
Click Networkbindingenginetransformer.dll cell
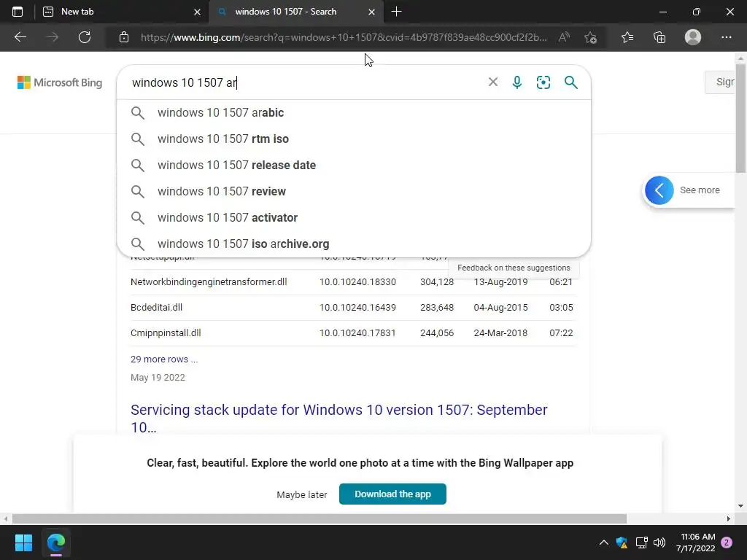pyautogui.click(x=209, y=282)
